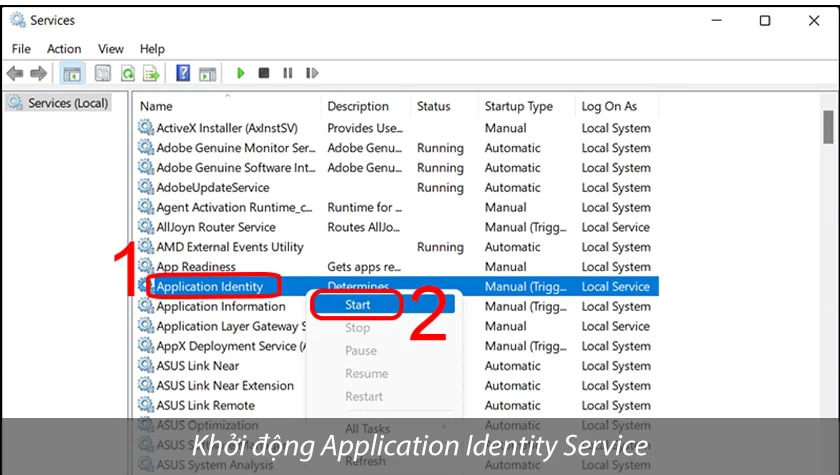Image resolution: width=840 pixels, height=475 pixels.
Task: Open the Help toolbar icon
Action: pyautogui.click(x=183, y=73)
